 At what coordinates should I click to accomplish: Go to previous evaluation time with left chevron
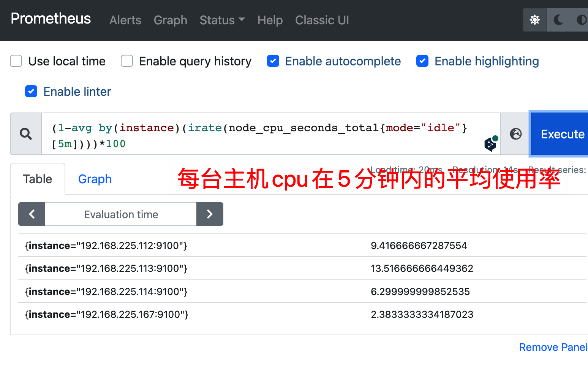[32, 214]
